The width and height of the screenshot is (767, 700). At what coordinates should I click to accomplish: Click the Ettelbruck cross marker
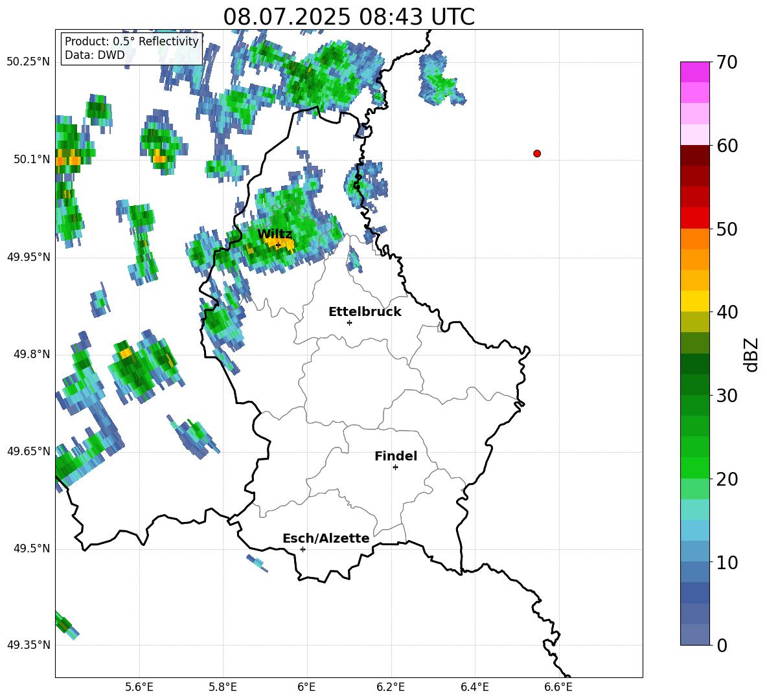coord(349,322)
